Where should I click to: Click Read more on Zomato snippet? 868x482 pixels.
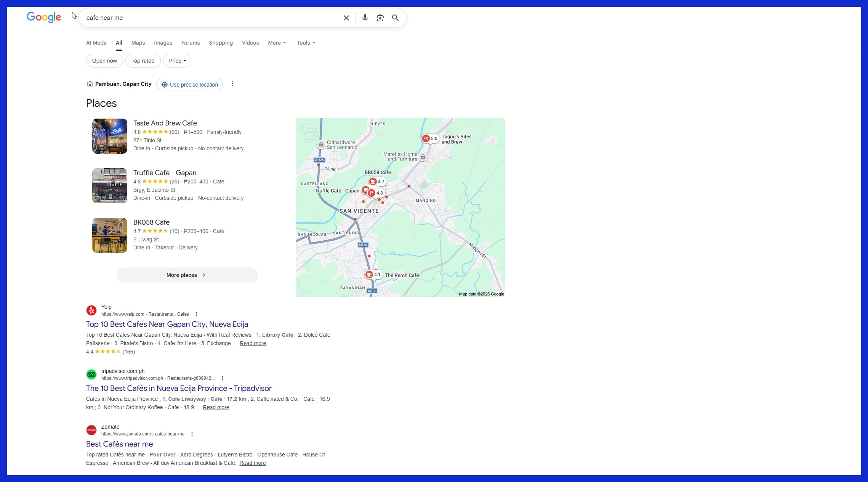click(x=253, y=463)
